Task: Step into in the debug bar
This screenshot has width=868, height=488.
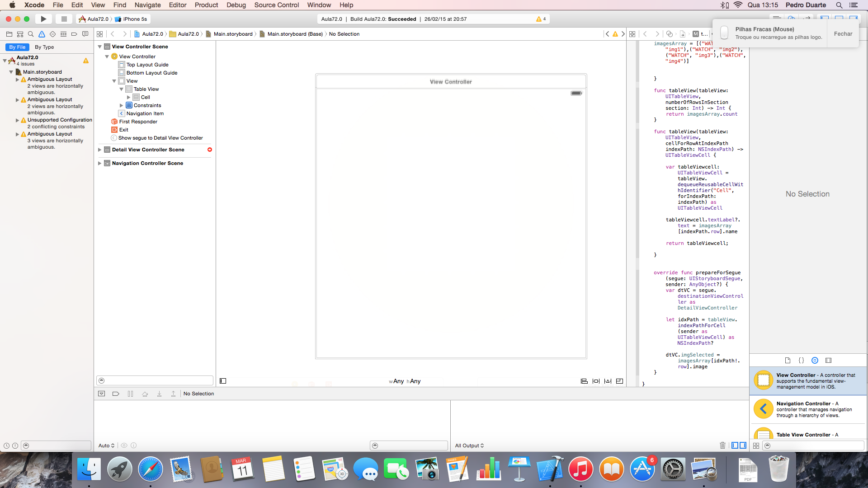Action: pos(159,394)
